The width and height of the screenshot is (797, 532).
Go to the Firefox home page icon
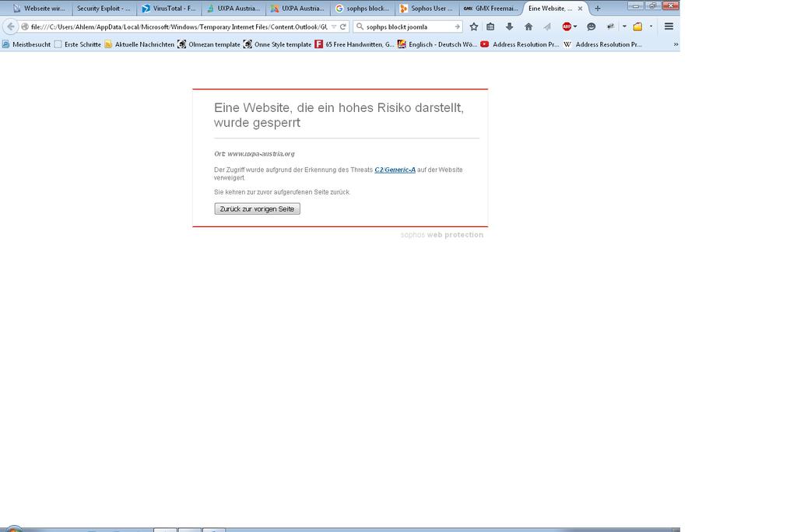point(528,26)
